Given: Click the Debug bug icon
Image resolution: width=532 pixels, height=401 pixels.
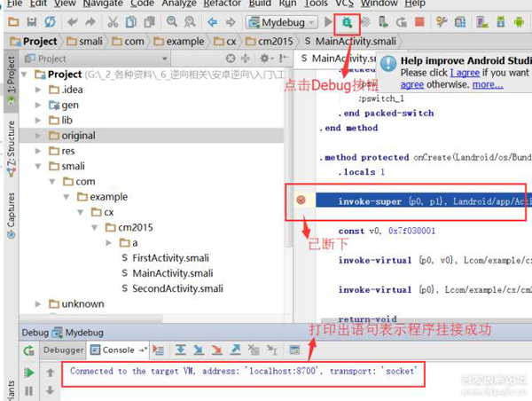Looking at the screenshot, I should coord(347,23).
